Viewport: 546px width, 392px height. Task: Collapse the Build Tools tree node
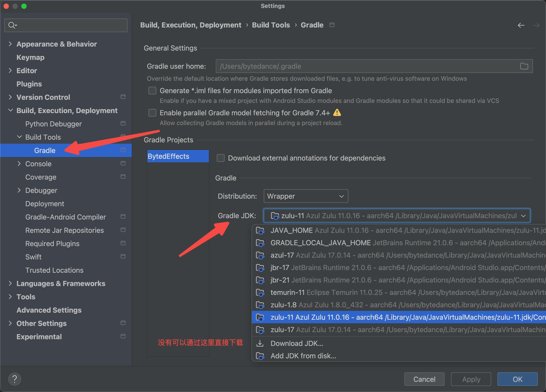click(19, 137)
